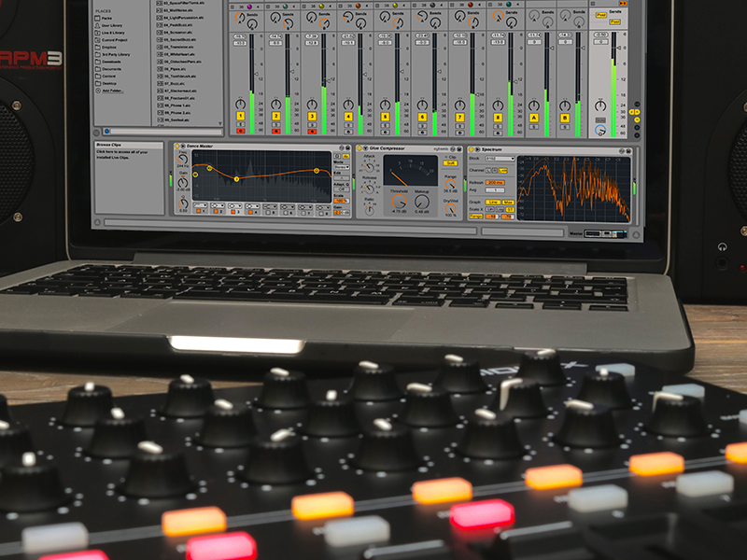
Task: Click Dance Master device activator
Action: pyautogui.click(x=177, y=146)
